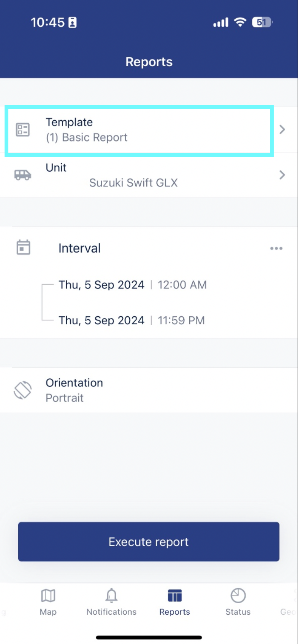Switch to the Status tab label
This screenshot has width=298, height=644.
pyautogui.click(x=238, y=612)
